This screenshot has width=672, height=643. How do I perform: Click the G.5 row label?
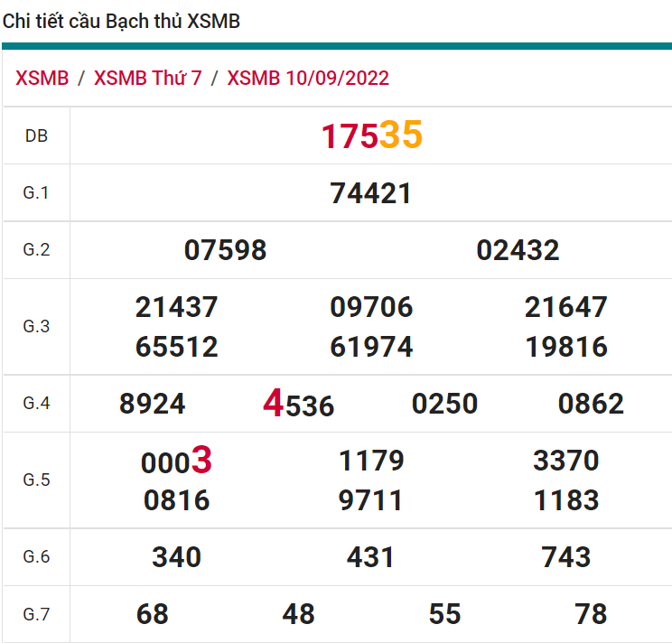pos(36,480)
